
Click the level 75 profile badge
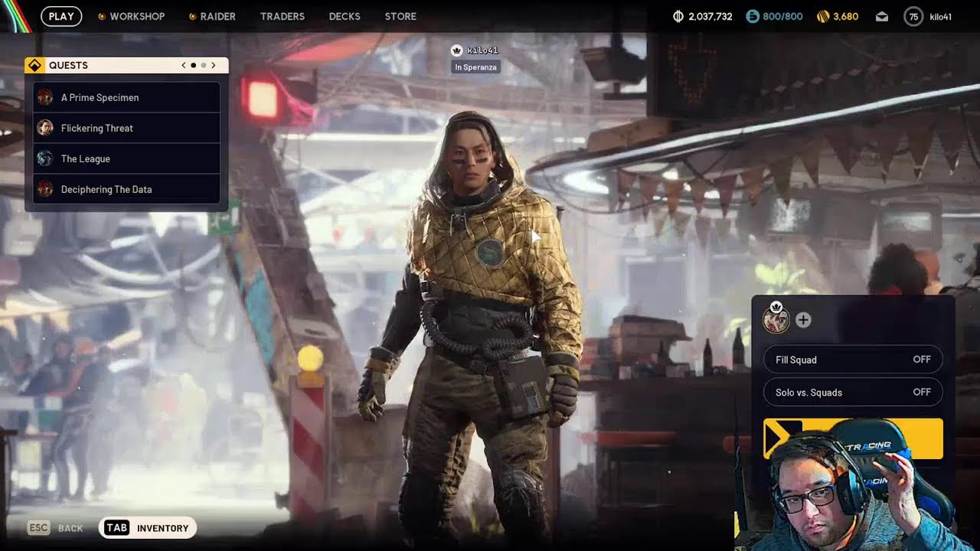[x=913, y=16]
